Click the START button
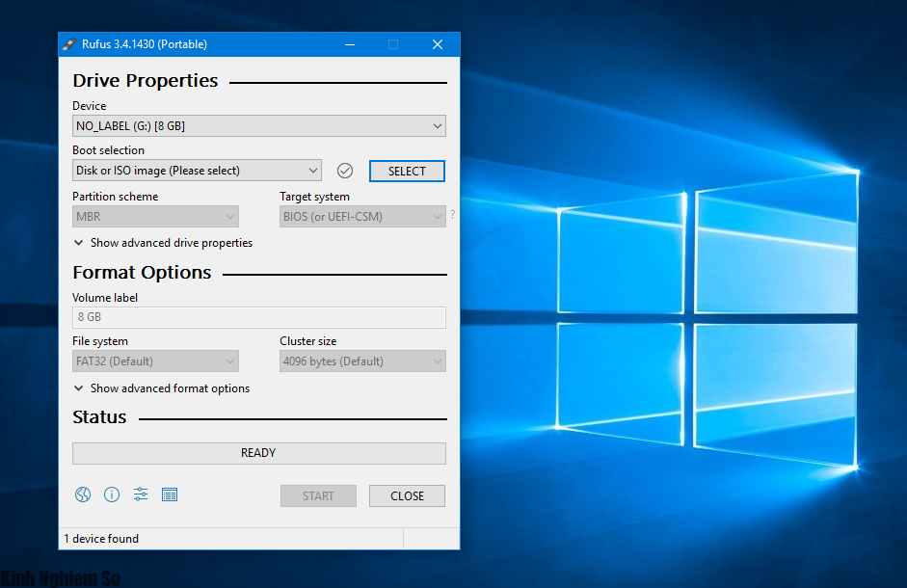This screenshot has width=907, height=588. click(318, 496)
